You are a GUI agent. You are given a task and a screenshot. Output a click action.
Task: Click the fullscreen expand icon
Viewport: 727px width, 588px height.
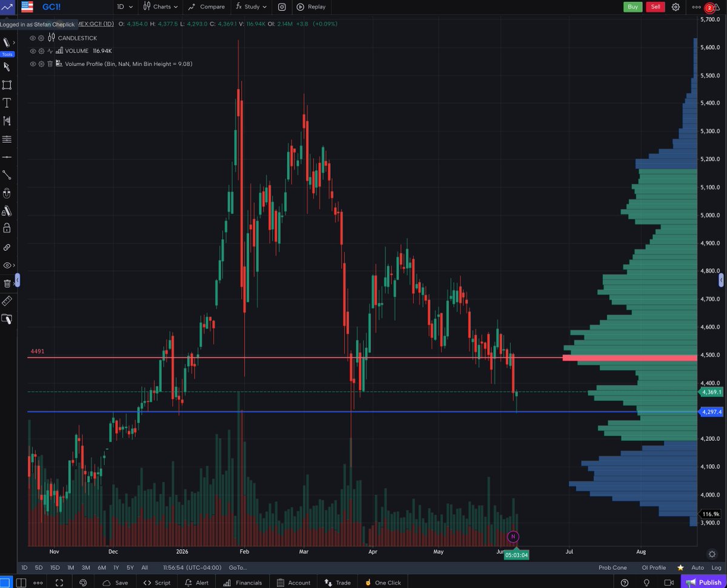pyautogui.click(x=59, y=582)
